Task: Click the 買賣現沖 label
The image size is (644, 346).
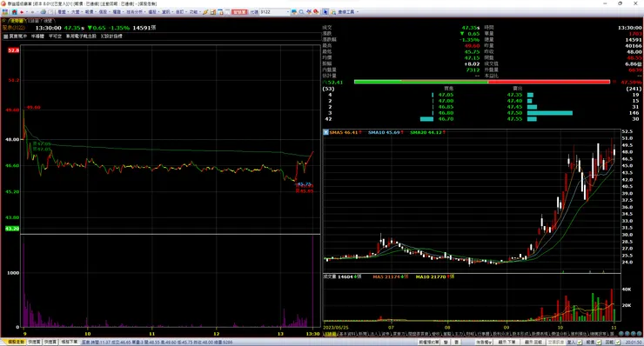Action: [x=18, y=37]
